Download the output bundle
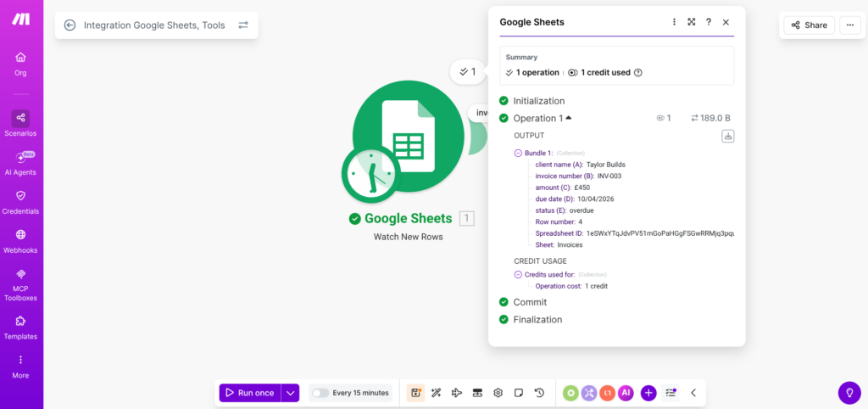 [x=728, y=136]
